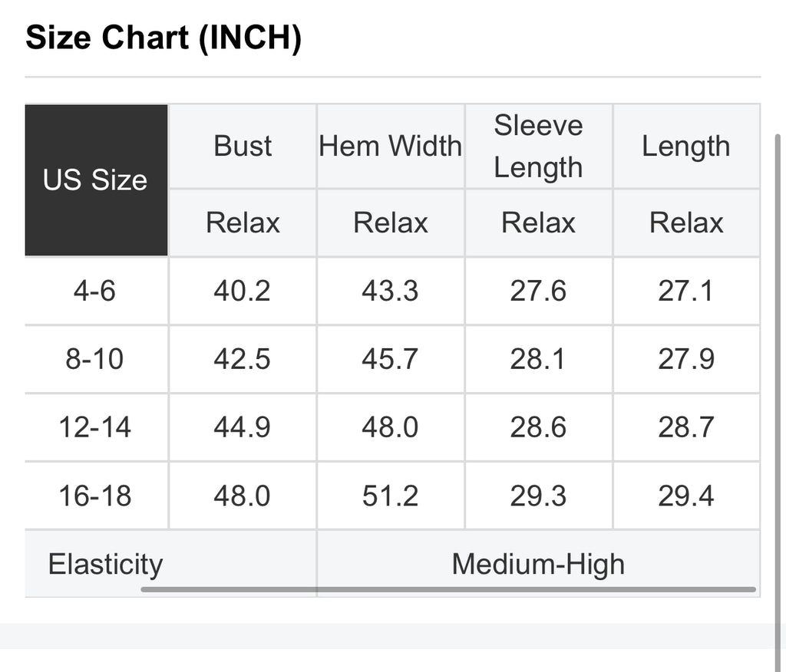Select the dark US Size header cell
Image resolution: width=786 pixels, height=672 pixels.
point(96,180)
